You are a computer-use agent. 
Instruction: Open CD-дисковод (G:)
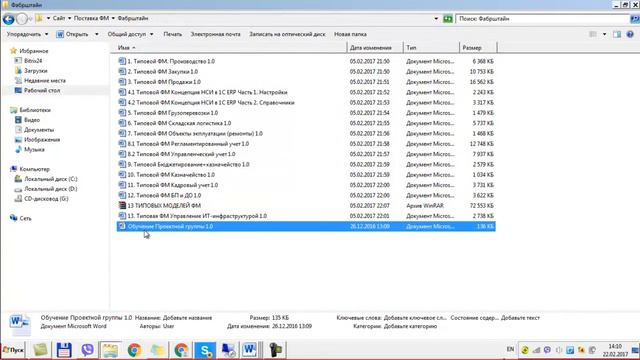(46, 199)
